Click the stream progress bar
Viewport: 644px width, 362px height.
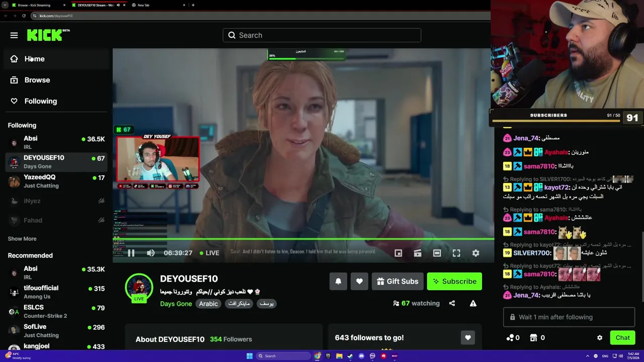303,239
